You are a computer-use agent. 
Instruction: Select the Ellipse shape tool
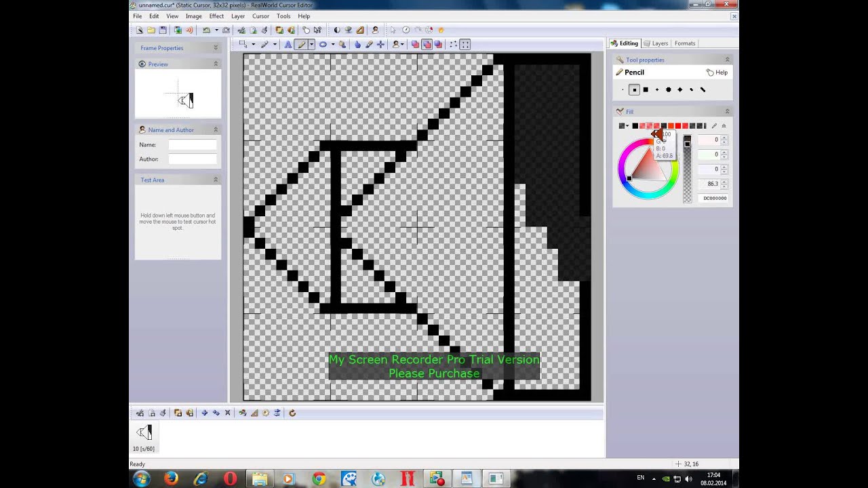(x=323, y=44)
